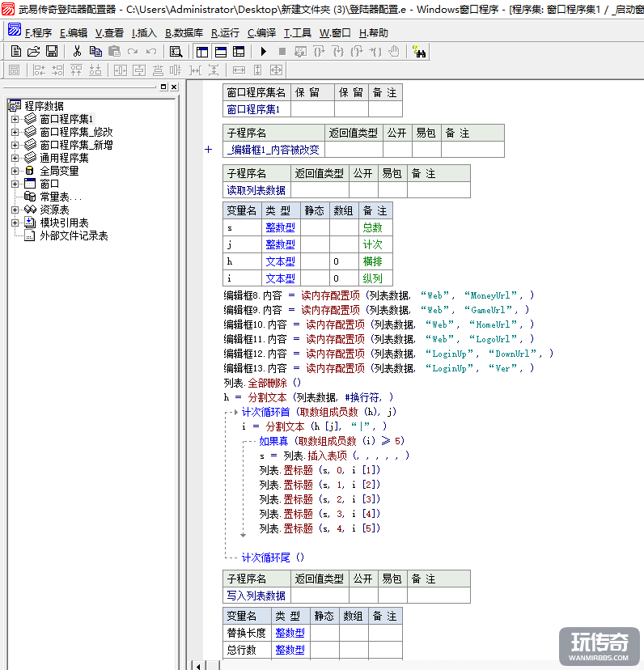The image size is (644, 670).
Task: Click the 计次循环尾 () code line
Action: pyautogui.click(x=273, y=558)
